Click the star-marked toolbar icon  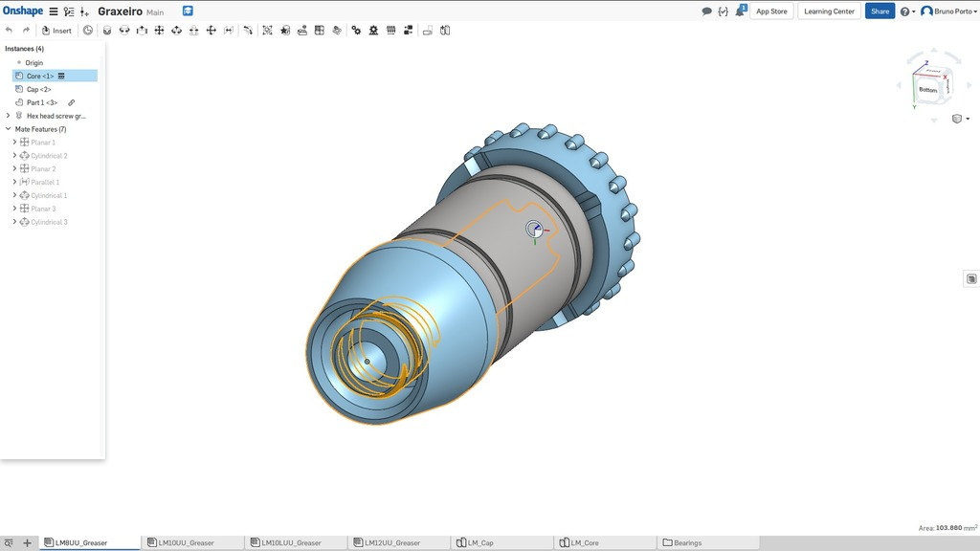[285, 30]
